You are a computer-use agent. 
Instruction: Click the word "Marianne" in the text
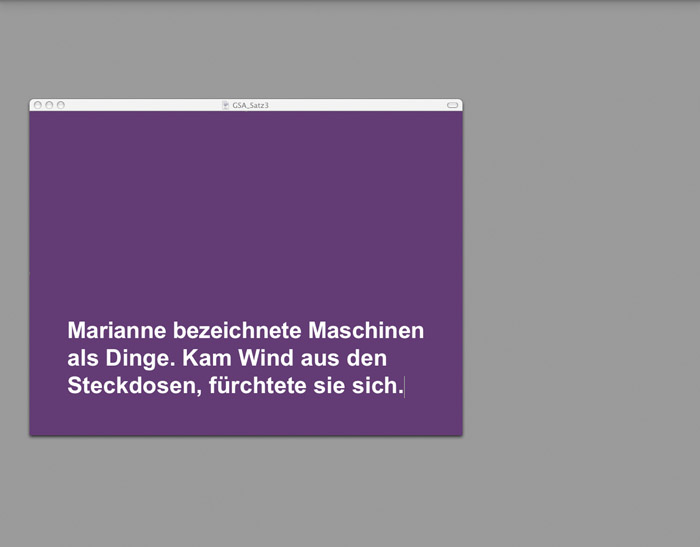click(117, 330)
